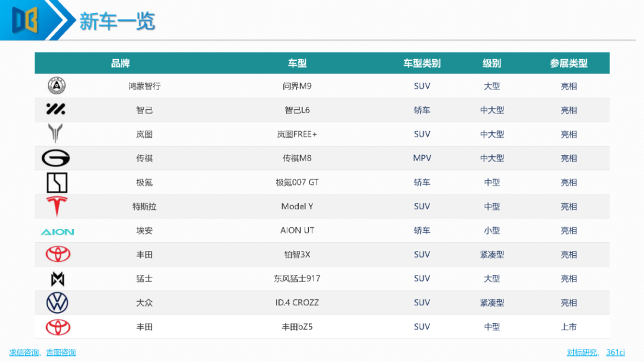Click 亮相 in the ID.4 CROZZ row
The image size is (644, 362).
coord(569,303)
